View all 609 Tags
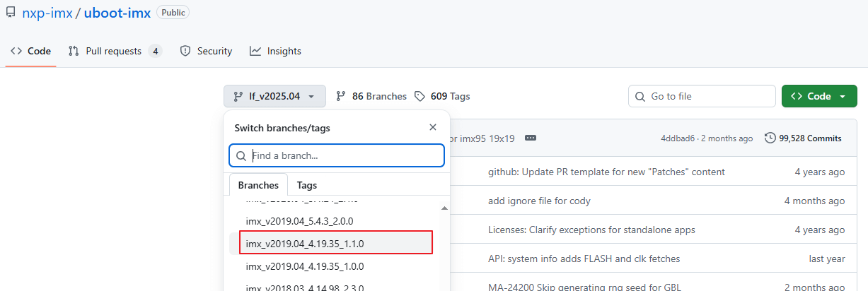 click(442, 96)
